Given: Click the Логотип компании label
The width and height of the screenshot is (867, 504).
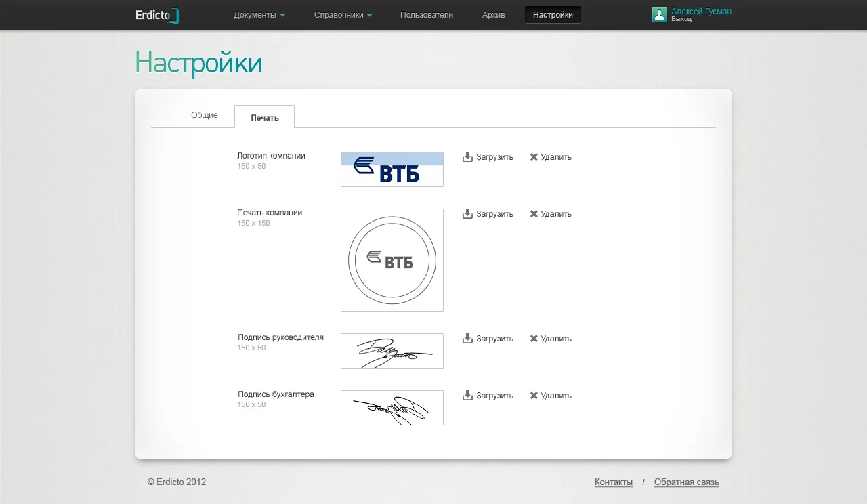Looking at the screenshot, I should (x=271, y=156).
